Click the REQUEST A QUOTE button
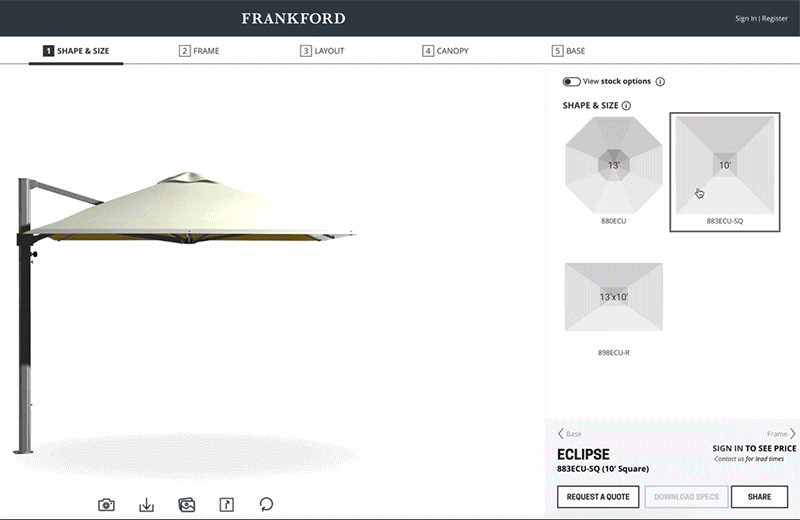The height and width of the screenshot is (520, 800). pyautogui.click(x=598, y=497)
